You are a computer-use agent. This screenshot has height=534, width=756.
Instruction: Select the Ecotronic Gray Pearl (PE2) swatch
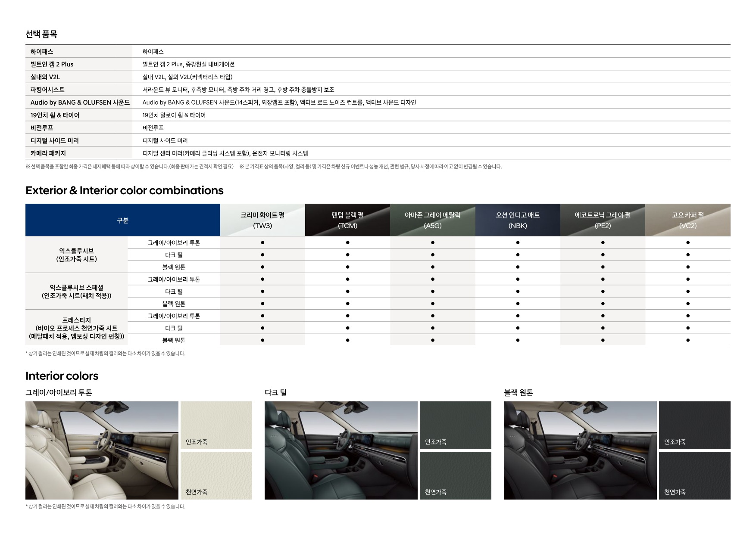pos(602,220)
